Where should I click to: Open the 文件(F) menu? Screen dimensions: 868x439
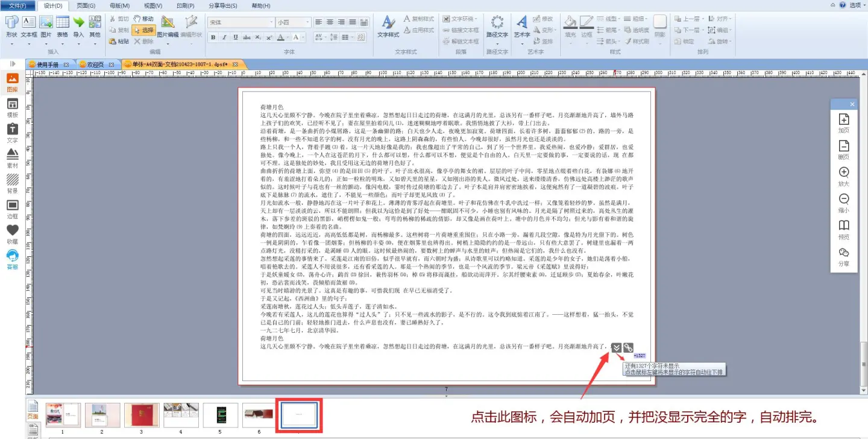18,5
